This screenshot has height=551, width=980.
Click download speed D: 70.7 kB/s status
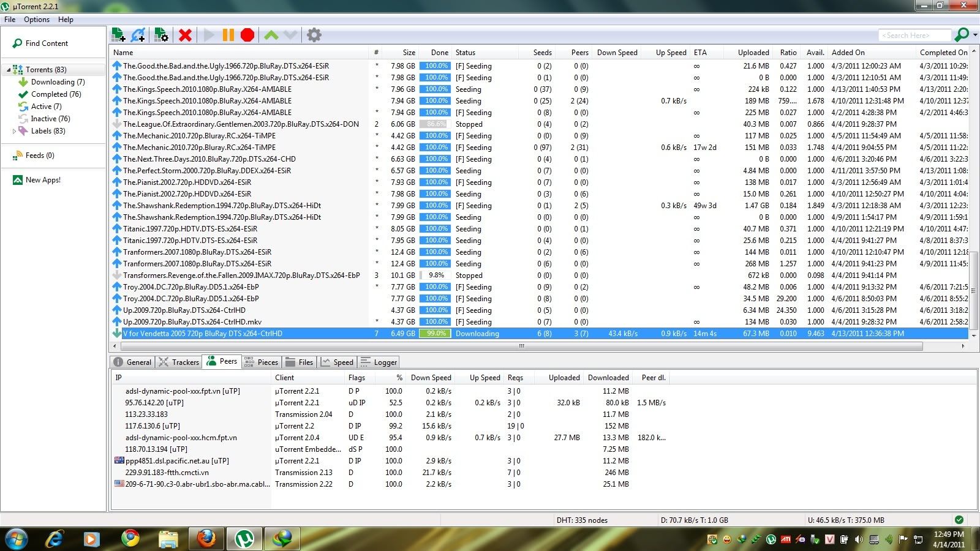[x=695, y=520]
